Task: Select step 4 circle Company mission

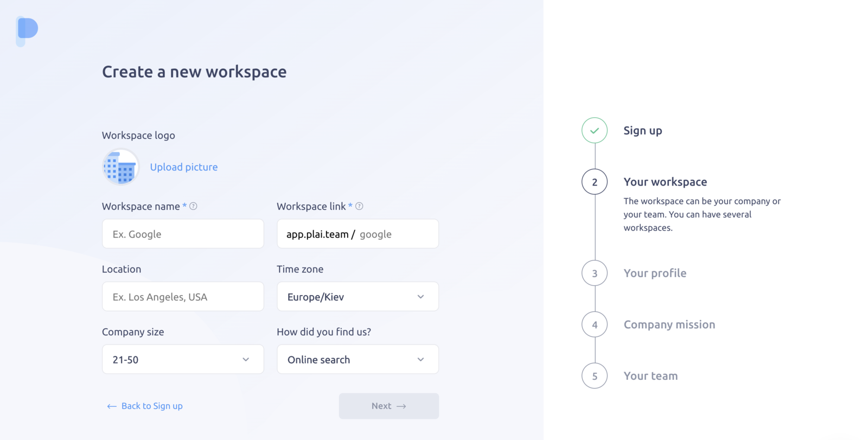Action: point(595,324)
